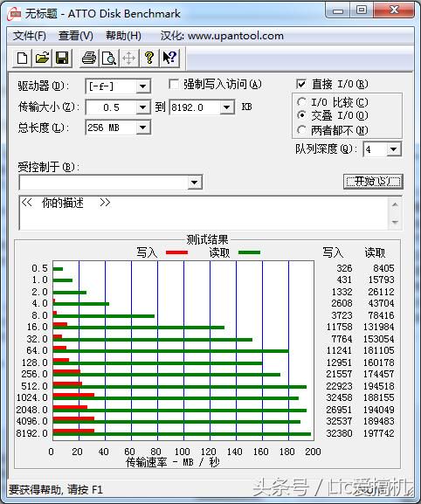
Task: Open the 总长度 256 MB dropdown
Action: coord(142,128)
